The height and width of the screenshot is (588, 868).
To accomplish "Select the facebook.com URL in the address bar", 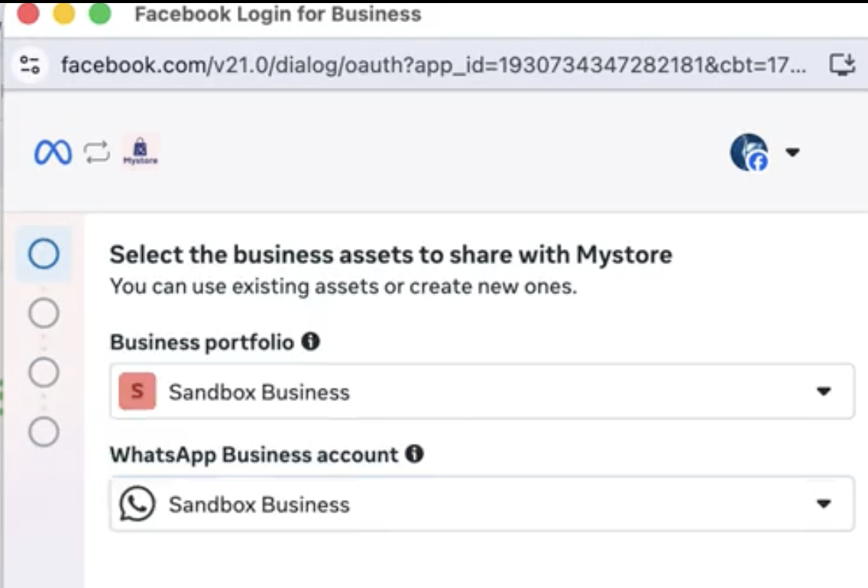I will click(433, 65).
